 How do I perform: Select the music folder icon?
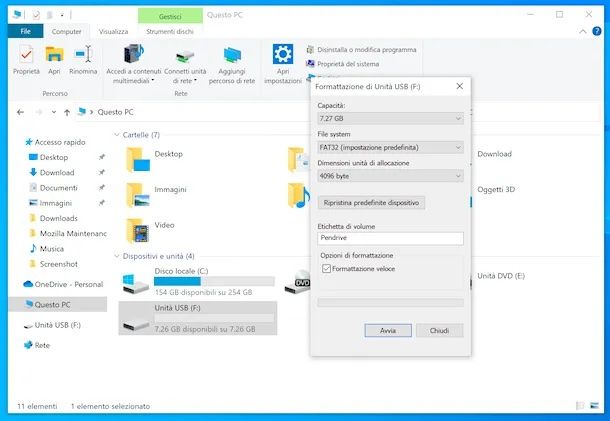click(x=299, y=195)
